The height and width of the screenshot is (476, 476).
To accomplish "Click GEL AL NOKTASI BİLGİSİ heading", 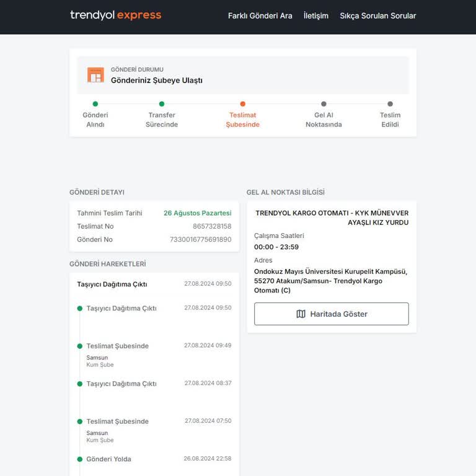I will [285, 193].
